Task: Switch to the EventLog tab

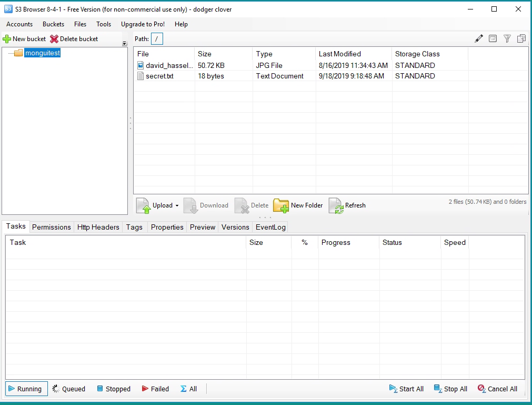Action: pos(270,227)
